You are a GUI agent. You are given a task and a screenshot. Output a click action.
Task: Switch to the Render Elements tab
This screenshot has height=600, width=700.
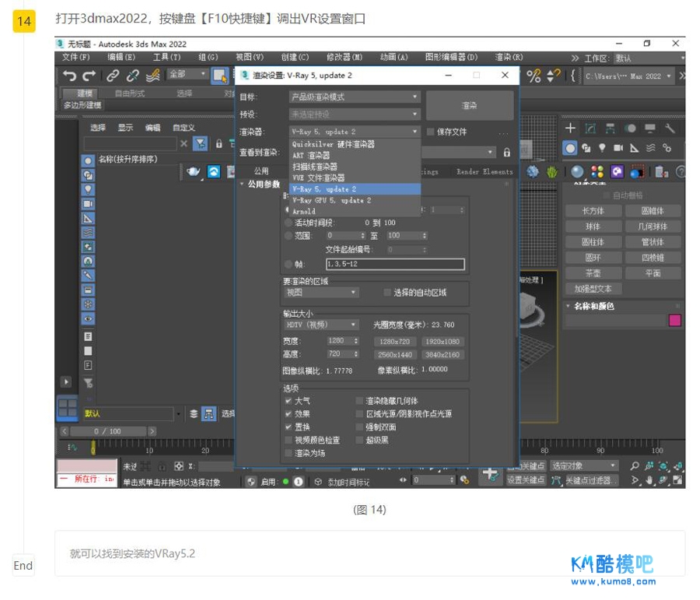pyautogui.click(x=484, y=172)
